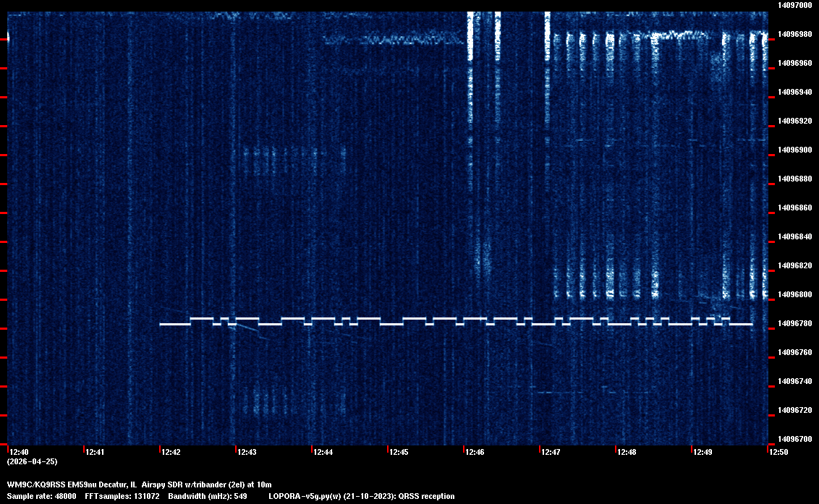Click the date text (2026-04-25)
This screenshot has width=819, height=504.
(x=32, y=461)
